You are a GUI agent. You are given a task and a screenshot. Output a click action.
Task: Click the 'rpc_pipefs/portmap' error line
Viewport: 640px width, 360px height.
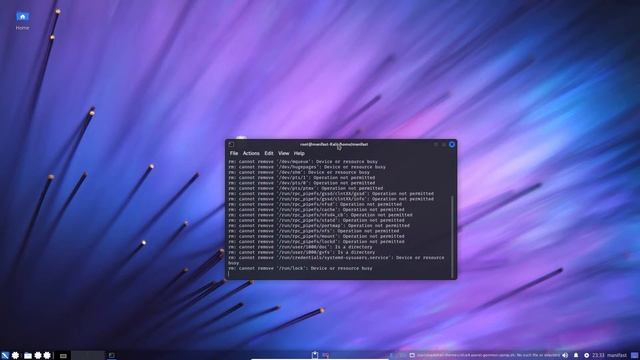(319, 225)
